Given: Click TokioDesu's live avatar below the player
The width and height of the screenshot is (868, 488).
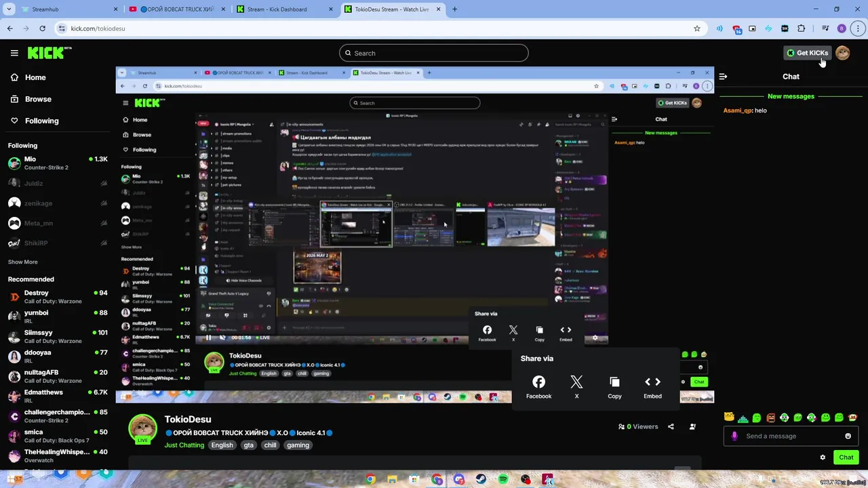Looking at the screenshot, I should click(x=143, y=429).
